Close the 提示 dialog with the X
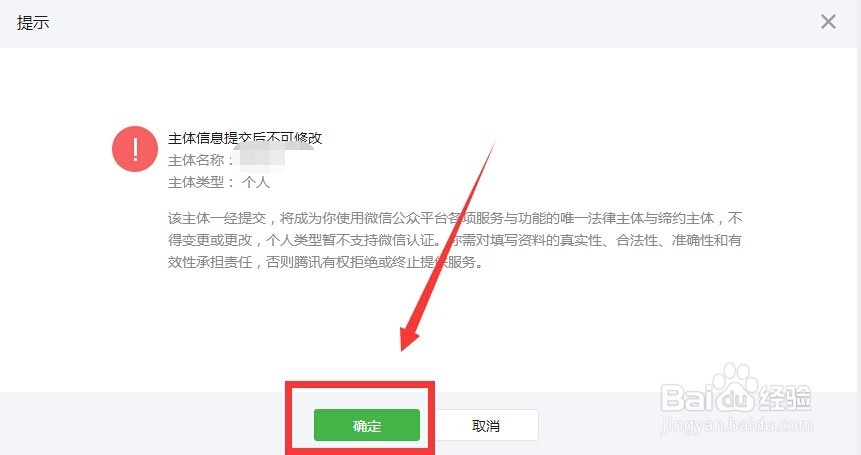 [x=828, y=22]
